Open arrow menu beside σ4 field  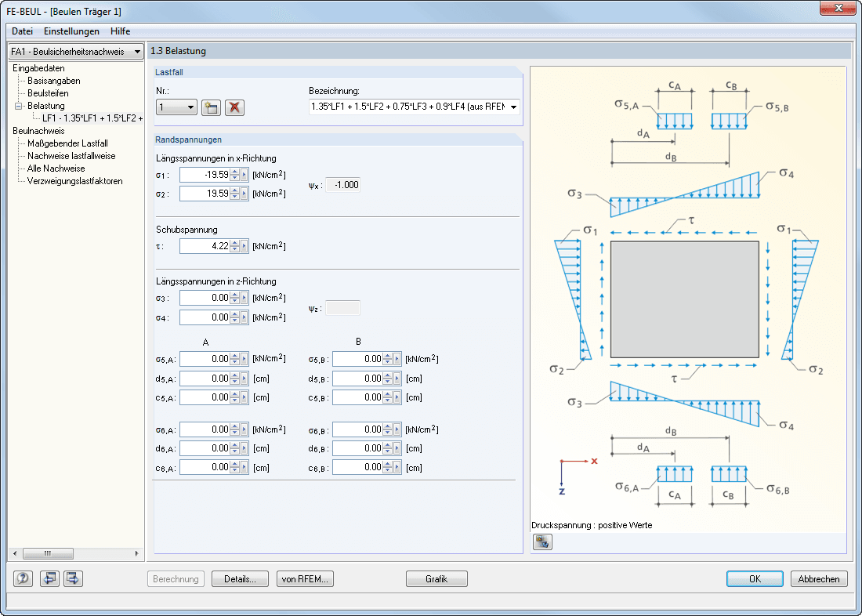point(244,317)
